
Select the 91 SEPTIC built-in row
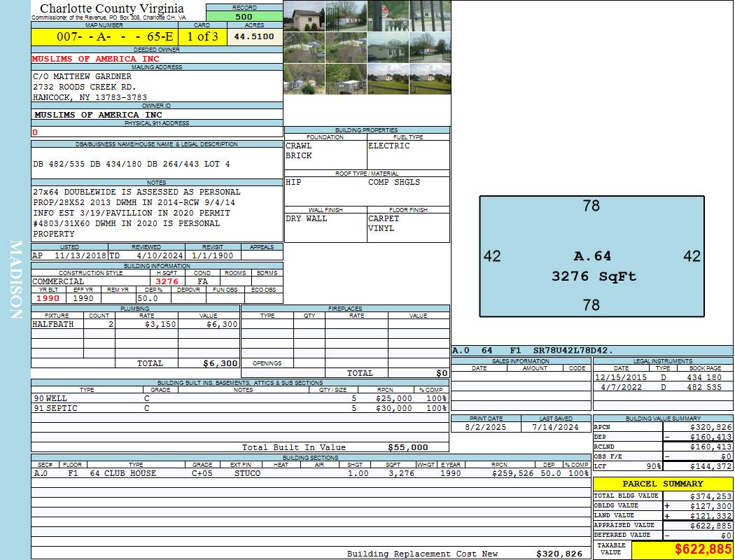coord(239,408)
